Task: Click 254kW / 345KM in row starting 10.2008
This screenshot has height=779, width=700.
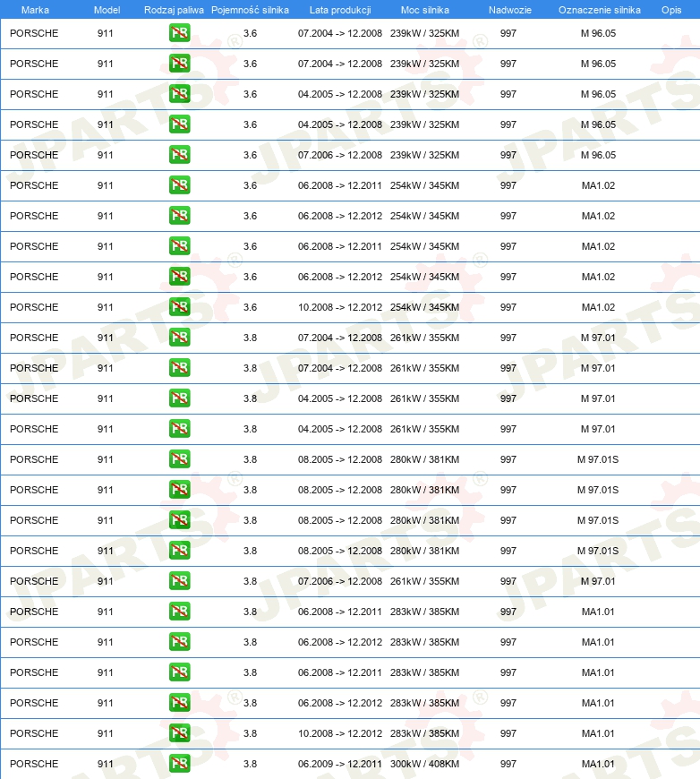Action: pos(424,307)
